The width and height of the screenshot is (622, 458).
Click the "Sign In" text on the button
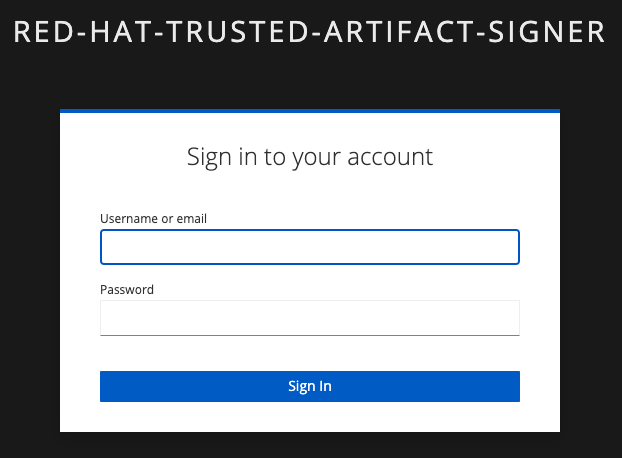[x=310, y=386]
